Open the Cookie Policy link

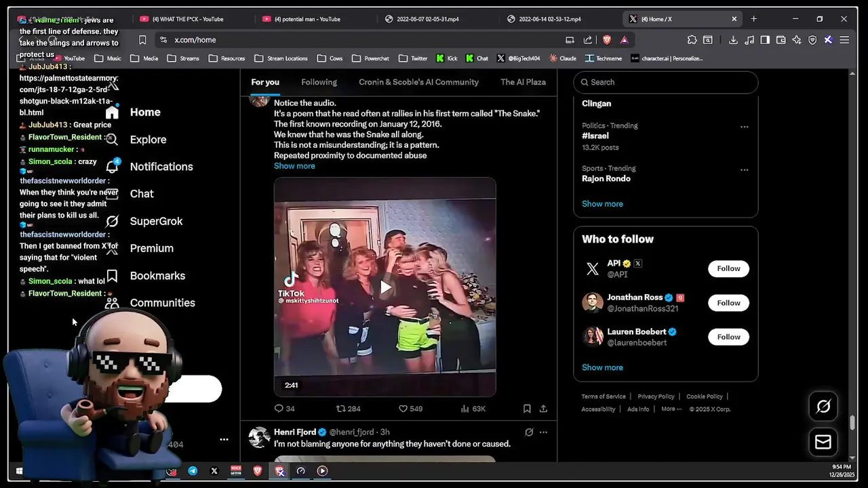pyautogui.click(x=705, y=396)
